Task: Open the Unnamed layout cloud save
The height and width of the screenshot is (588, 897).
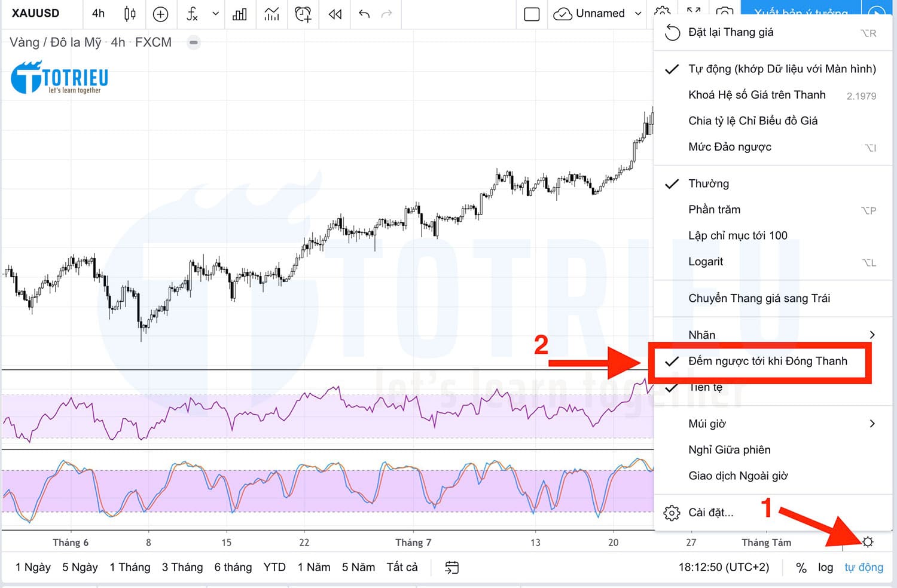Action: point(589,14)
